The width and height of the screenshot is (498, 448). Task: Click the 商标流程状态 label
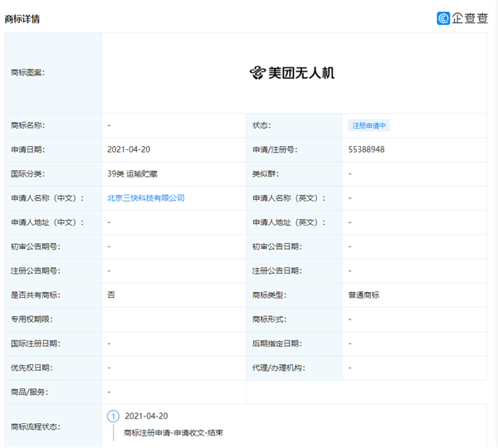click(x=36, y=426)
